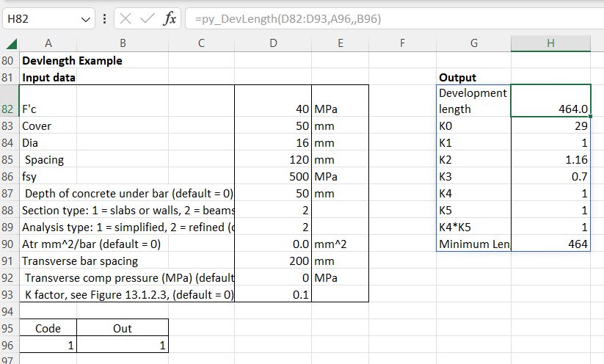Select row 96 header

point(10,344)
